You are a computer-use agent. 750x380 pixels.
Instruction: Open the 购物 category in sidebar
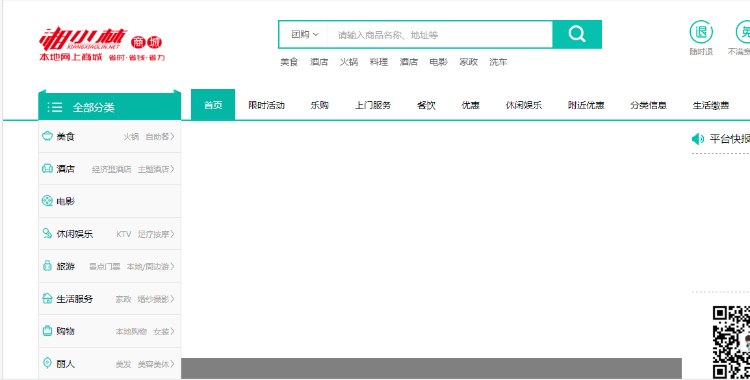click(66, 331)
